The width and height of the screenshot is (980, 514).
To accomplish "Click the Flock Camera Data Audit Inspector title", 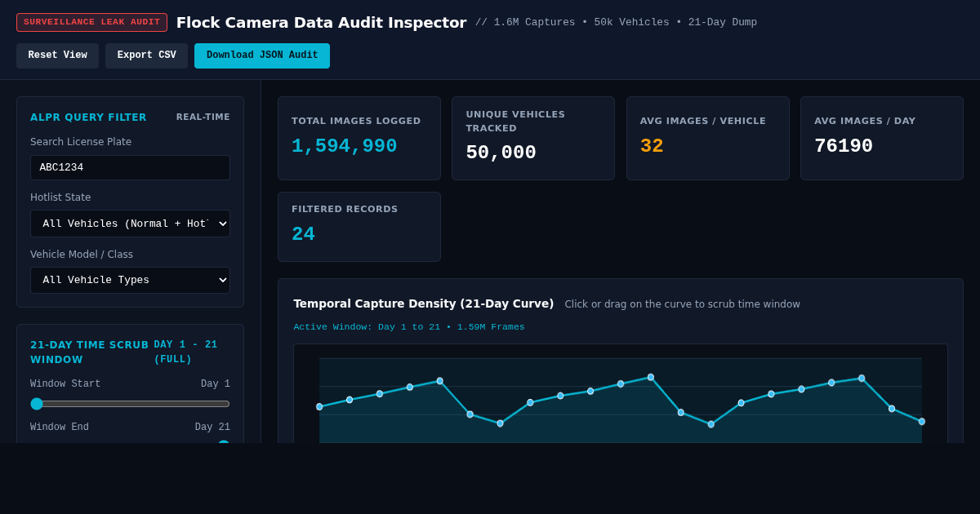I will (321, 23).
